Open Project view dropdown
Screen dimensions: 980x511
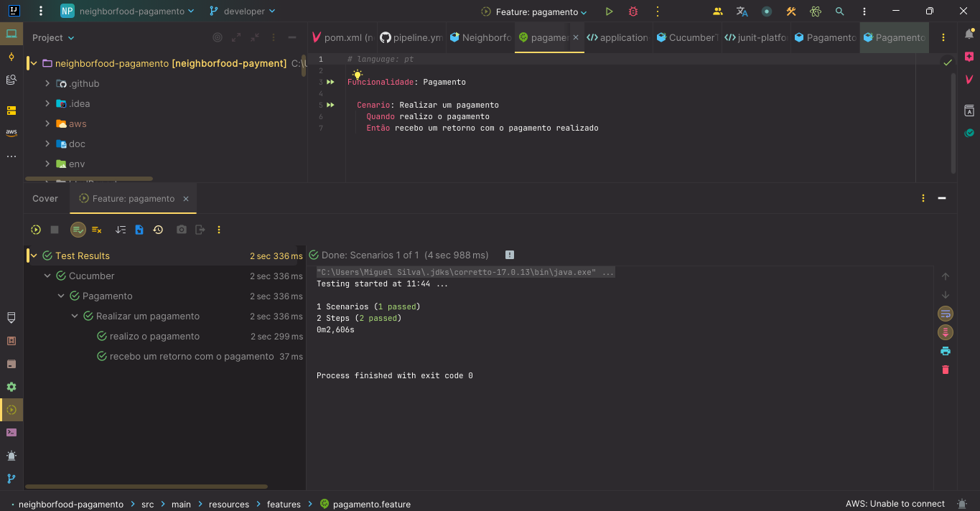53,37
